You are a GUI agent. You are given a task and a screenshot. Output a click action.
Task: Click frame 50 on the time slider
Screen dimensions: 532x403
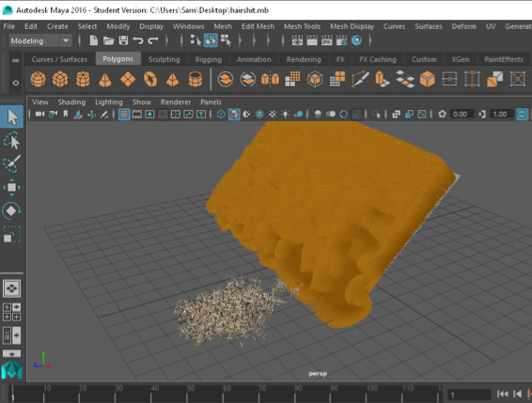coord(187,394)
